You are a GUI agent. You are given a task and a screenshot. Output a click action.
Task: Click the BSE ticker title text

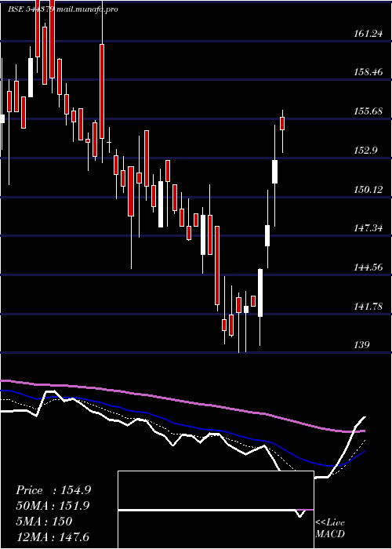click(x=63, y=9)
